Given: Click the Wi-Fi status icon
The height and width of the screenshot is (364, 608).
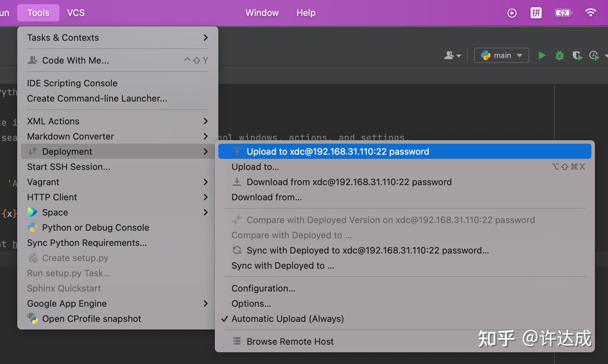Looking at the screenshot, I should (590, 13).
